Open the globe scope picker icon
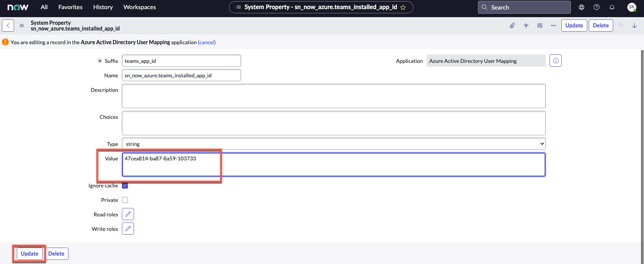The image size is (644, 264). pyautogui.click(x=582, y=7)
